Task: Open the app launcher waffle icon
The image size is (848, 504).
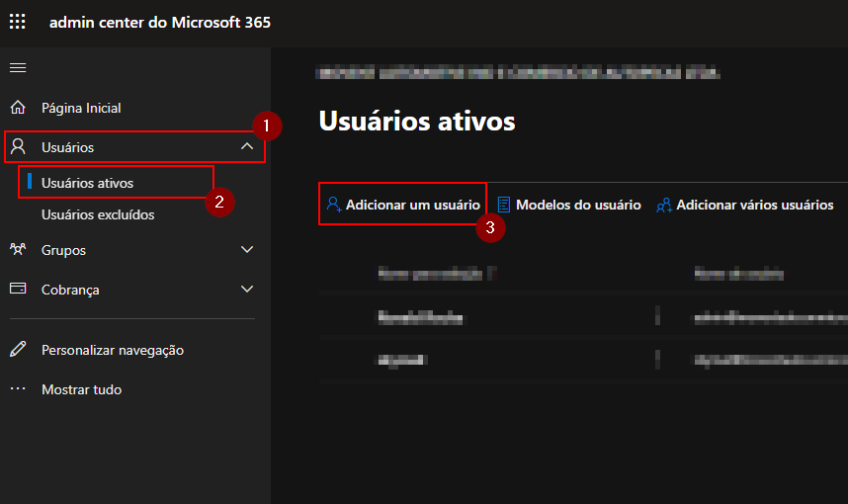Action: coord(18,22)
